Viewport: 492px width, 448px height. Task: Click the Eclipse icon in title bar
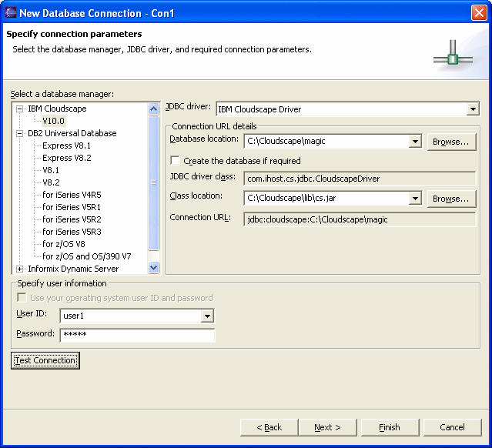click(10, 12)
